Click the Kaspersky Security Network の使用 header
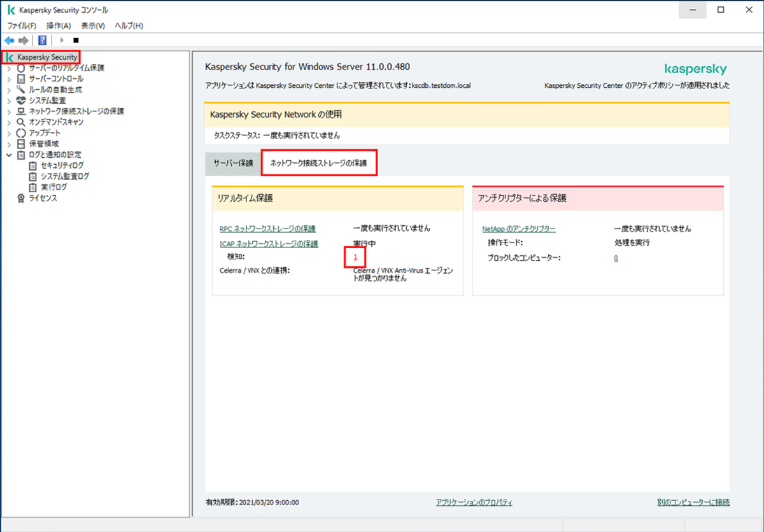Viewport: 764px width, 532px height. [467, 115]
